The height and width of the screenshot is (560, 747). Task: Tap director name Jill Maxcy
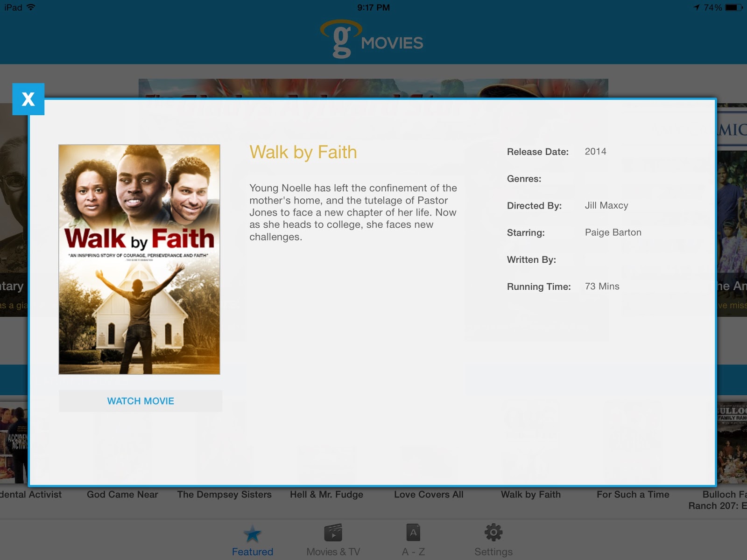pos(606,206)
